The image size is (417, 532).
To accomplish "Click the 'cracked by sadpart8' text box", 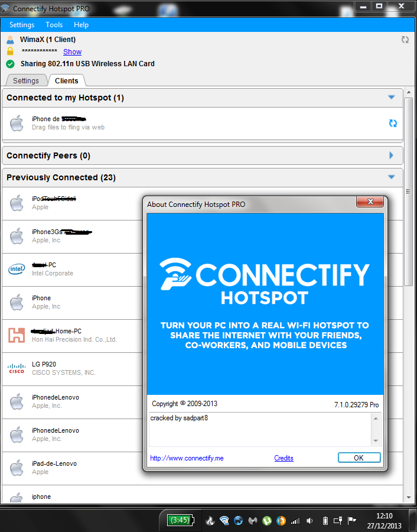I will (x=260, y=430).
